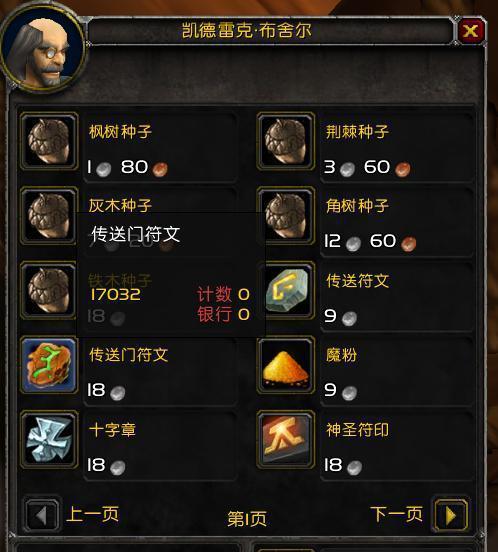Select the 十字章 silver cross icon
This screenshot has height=552, width=498.
[x=49, y=439]
